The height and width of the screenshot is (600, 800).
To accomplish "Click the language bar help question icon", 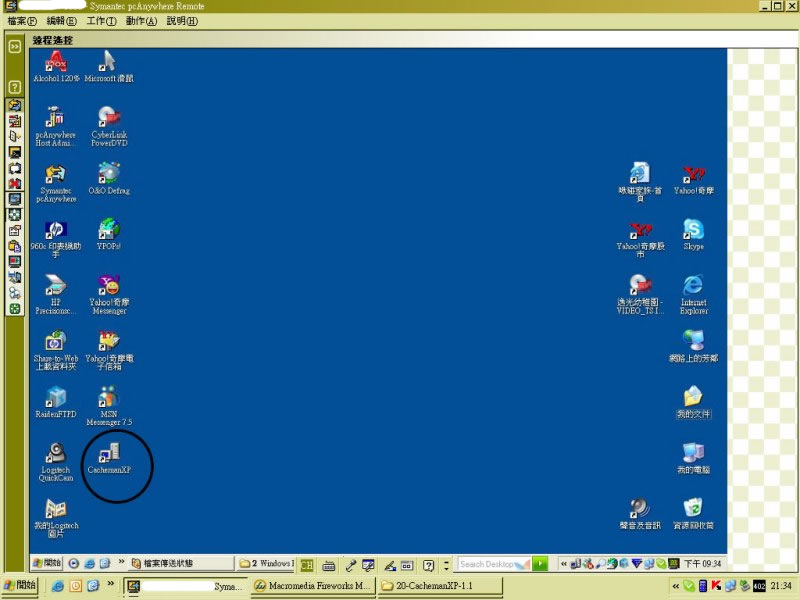I will tap(429, 565).
